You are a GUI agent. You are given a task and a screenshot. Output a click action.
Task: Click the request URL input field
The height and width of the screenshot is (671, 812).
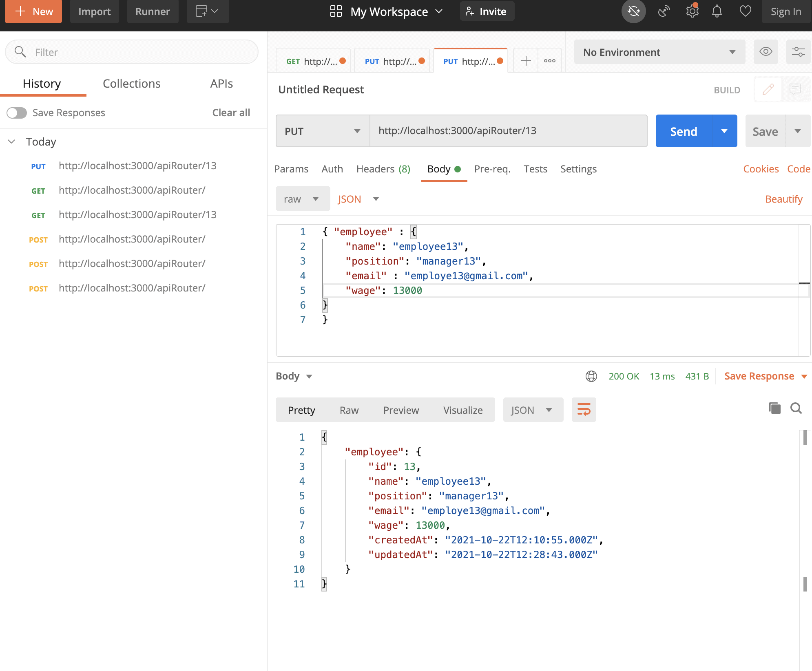(x=508, y=131)
